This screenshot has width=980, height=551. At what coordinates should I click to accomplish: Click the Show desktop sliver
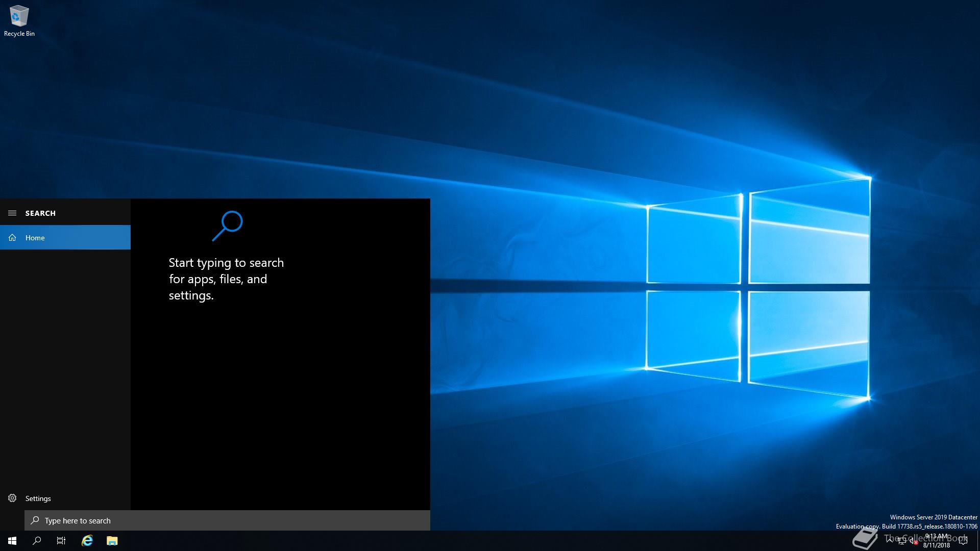[978, 541]
